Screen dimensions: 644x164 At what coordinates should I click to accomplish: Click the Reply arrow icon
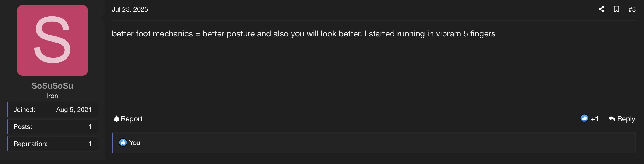point(612,119)
